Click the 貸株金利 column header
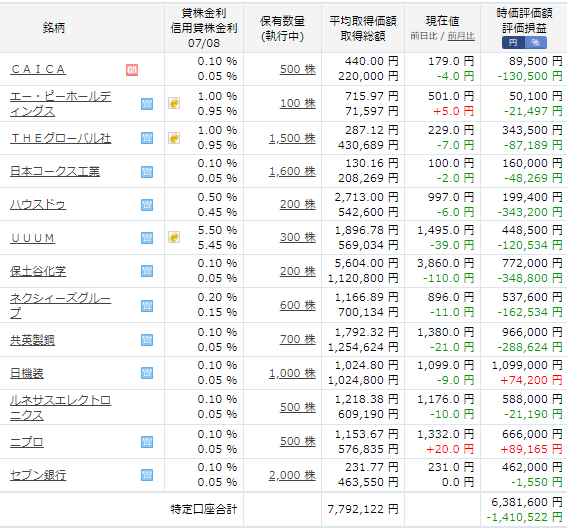This screenshot has width=567, height=528. [x=204, y=13]
